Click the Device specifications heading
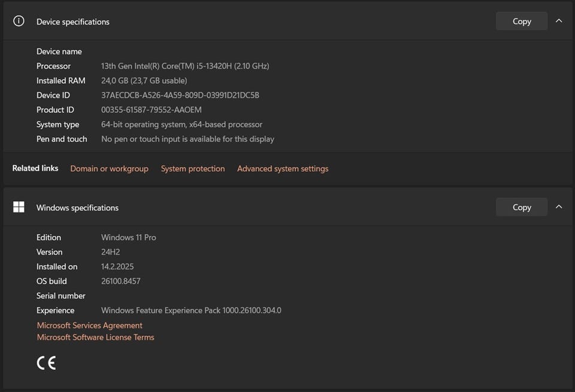The width and height of the screenshot is (575, 392). (73, 22)
